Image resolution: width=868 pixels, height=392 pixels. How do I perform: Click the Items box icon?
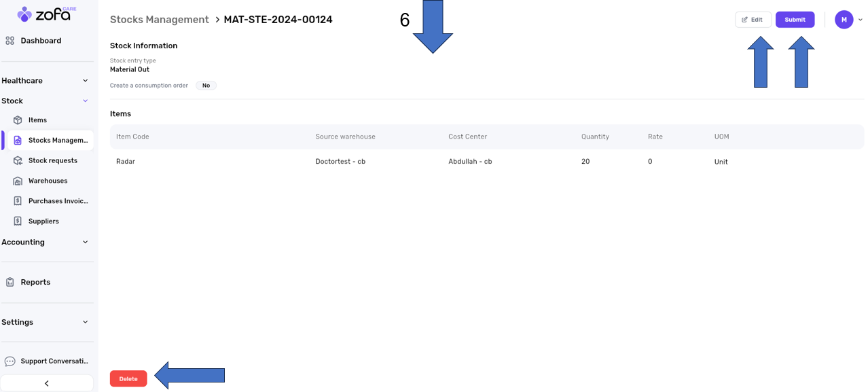coord(18,120)
